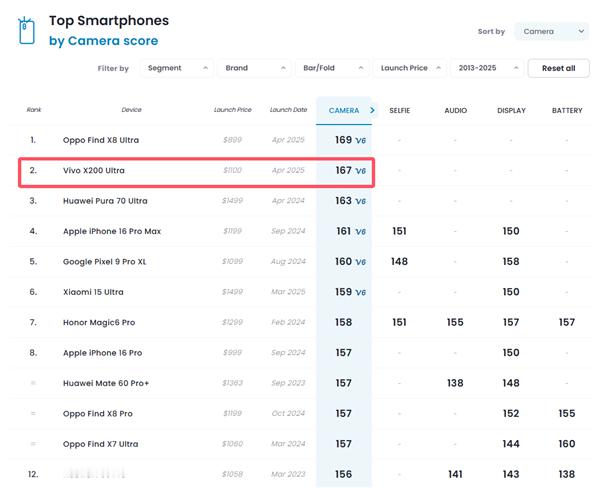Open Oppo Find X8 Ultra device link

101,140
